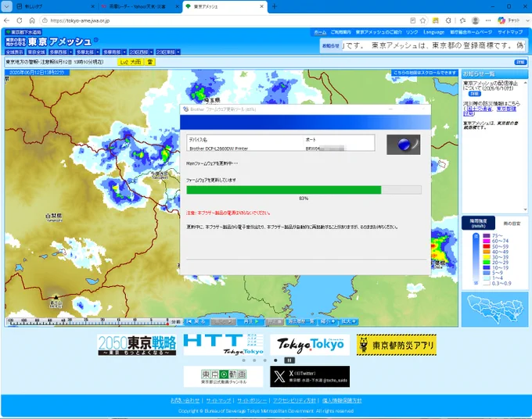Viewport: 532px width, 419px height.
Task: Click the Brother updater status globe image
Action: tap(404, 145)
